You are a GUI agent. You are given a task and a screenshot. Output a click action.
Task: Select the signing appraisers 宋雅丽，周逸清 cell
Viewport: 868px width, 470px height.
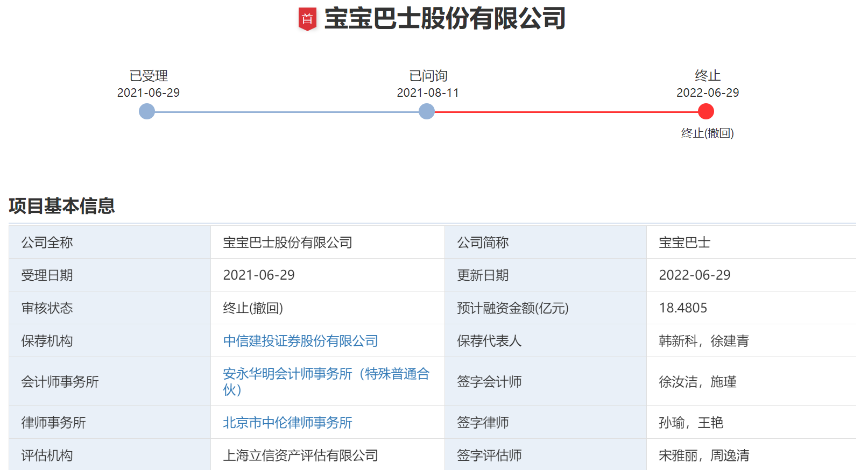coord(703,455)
